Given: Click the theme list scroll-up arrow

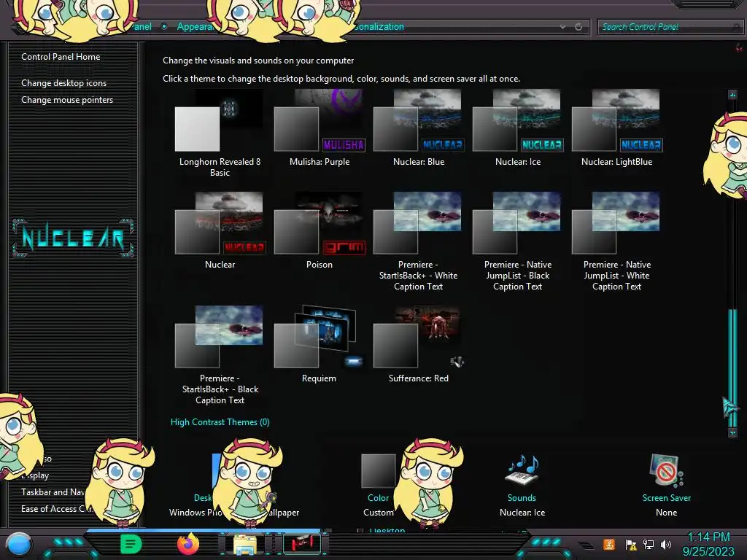Looking at the screenshot, I should tap(732, 95).
